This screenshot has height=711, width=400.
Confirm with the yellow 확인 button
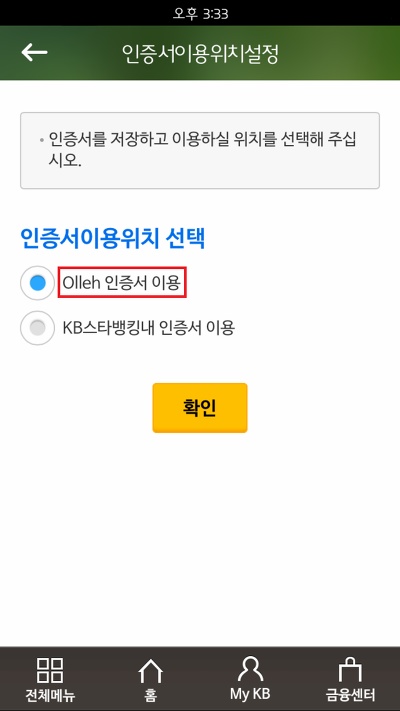[x=200, y=408]
